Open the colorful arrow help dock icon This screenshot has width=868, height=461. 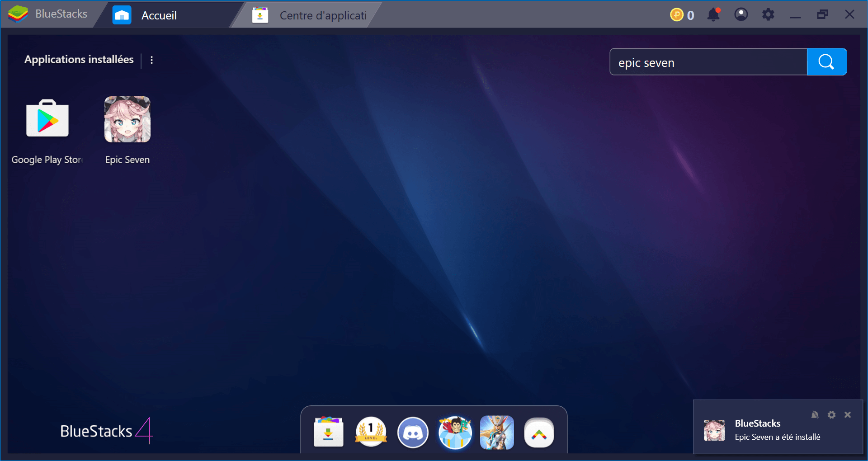tap(539, 433)
